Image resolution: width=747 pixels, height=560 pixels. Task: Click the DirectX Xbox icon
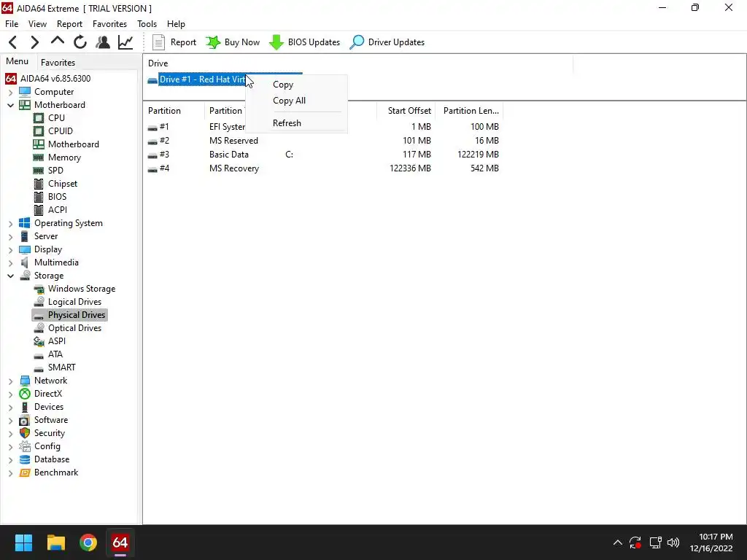tap(24, 394)
